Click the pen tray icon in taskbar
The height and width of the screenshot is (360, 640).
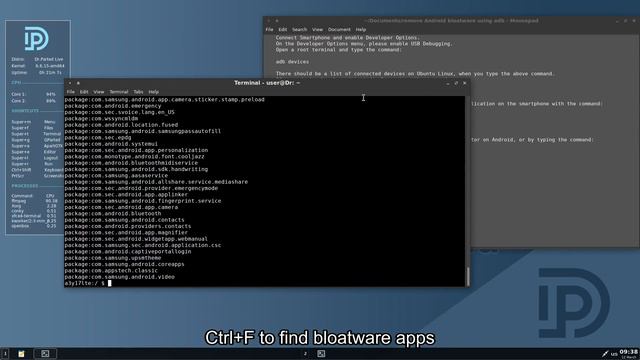pyautogui.click(x=604, y=353)
